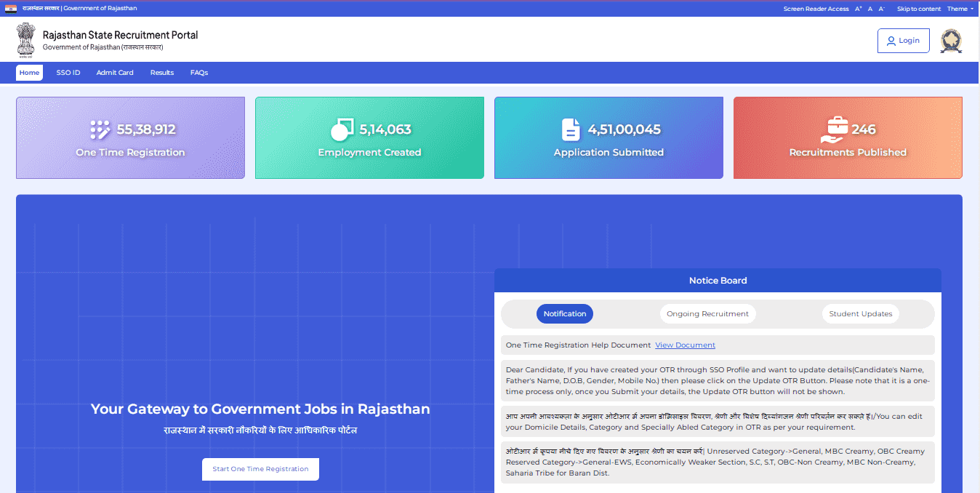Switch to Ongoing Recruitment tab
This screenshot has height=493, width=980.
707,314
